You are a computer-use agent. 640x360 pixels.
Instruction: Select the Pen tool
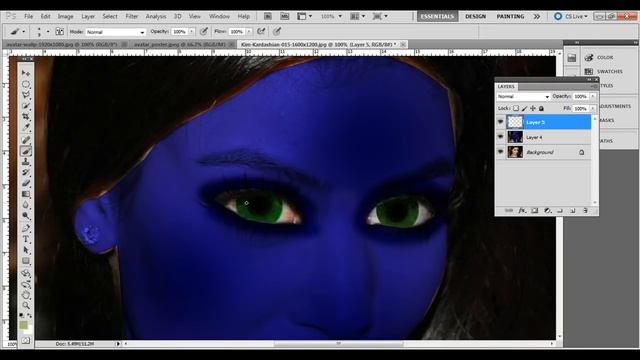coord(26,228)
